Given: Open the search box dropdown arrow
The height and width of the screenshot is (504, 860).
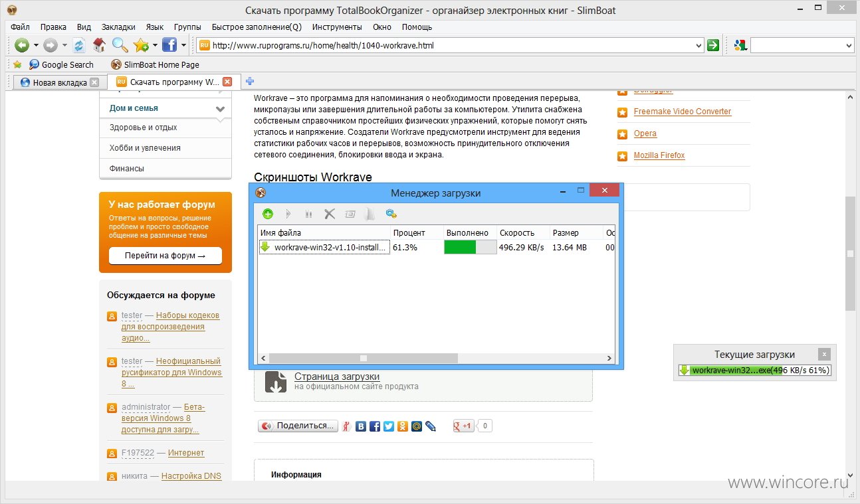Looking at the screenshot, I should (x=849, y=46).
